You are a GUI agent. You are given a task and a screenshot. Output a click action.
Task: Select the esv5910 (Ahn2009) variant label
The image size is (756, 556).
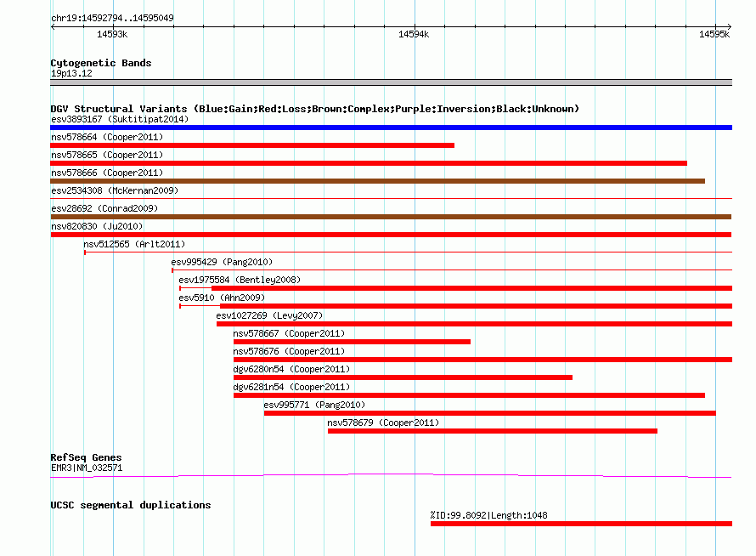click(222, 298)
